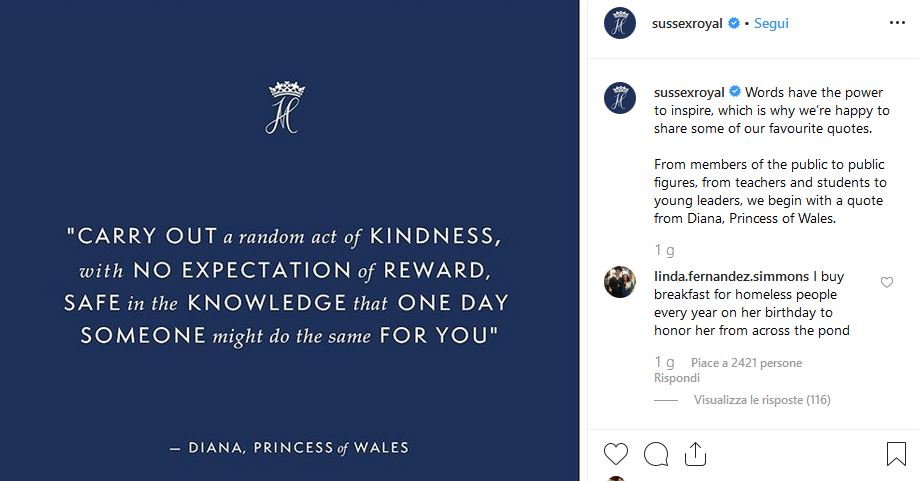Click the sussexroyal avatar beside the caption

coord(620,98)
